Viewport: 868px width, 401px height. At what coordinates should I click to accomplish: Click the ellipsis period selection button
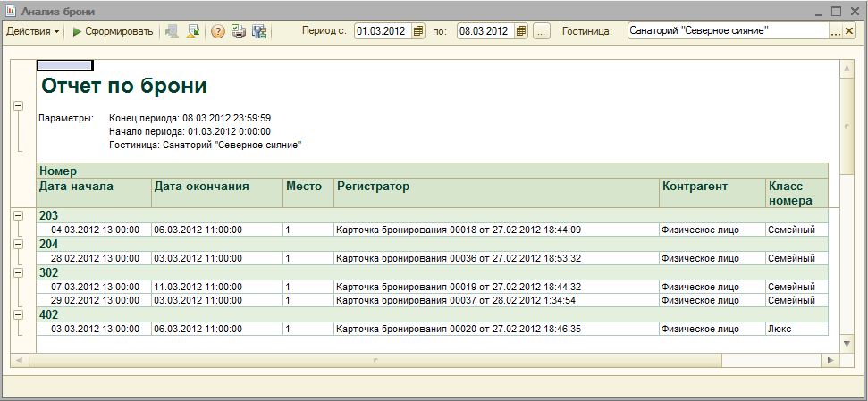coord(542,31)
